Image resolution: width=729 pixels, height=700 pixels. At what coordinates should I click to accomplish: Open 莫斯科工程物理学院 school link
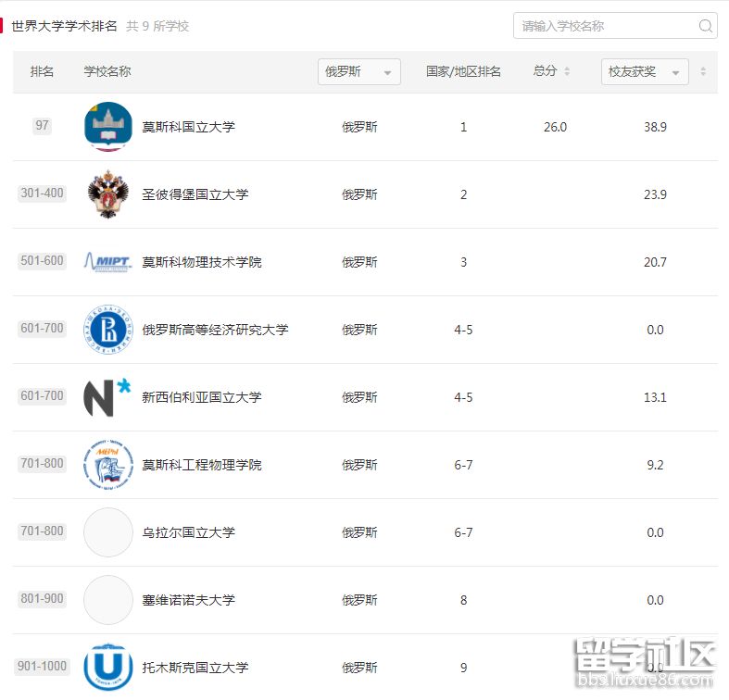pos(202,465)
